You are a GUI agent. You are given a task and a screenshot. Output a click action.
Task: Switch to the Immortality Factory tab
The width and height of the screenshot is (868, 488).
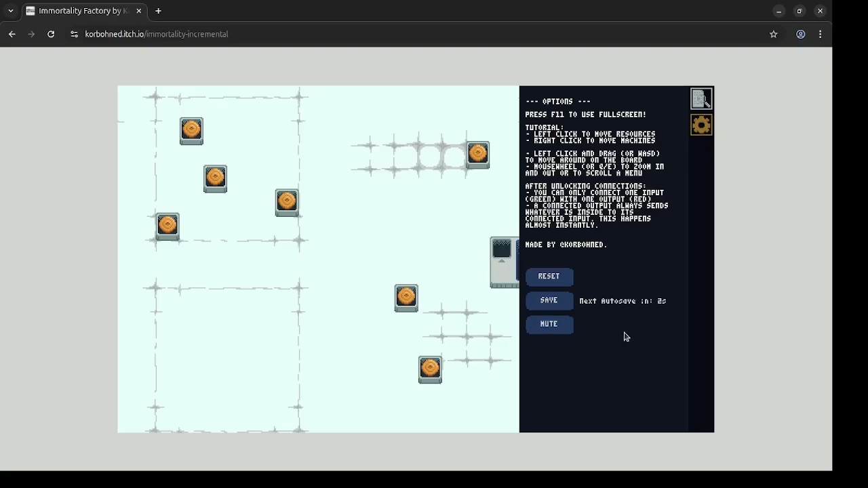pyautogui.click(x=81, y=11)
